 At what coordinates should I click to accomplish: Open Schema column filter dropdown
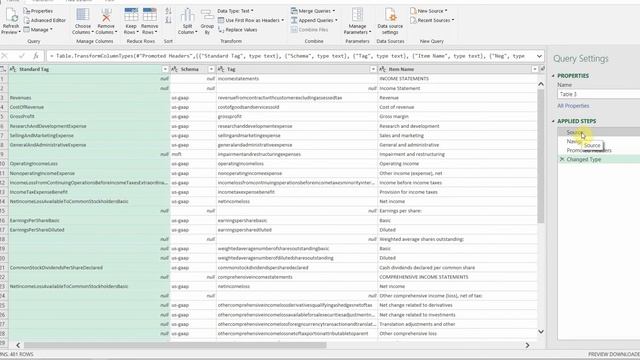pyautogui.click(x=211, y=69)
